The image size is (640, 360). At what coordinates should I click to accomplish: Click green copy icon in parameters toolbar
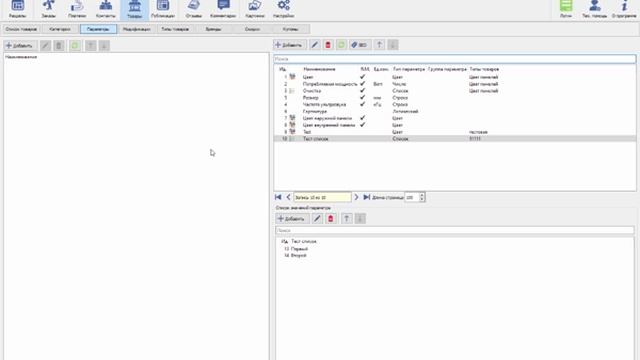[x=341, y=45]
